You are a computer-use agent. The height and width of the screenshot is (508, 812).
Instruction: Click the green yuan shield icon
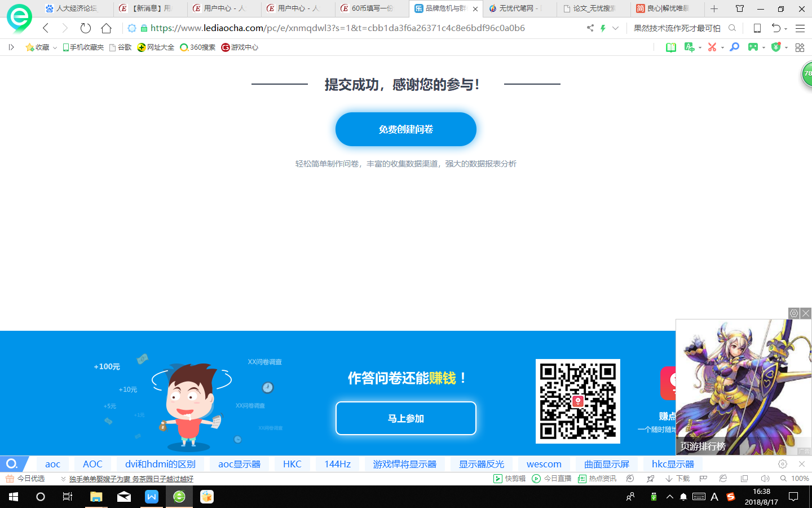pyautogui.click(x=776, y=47)
